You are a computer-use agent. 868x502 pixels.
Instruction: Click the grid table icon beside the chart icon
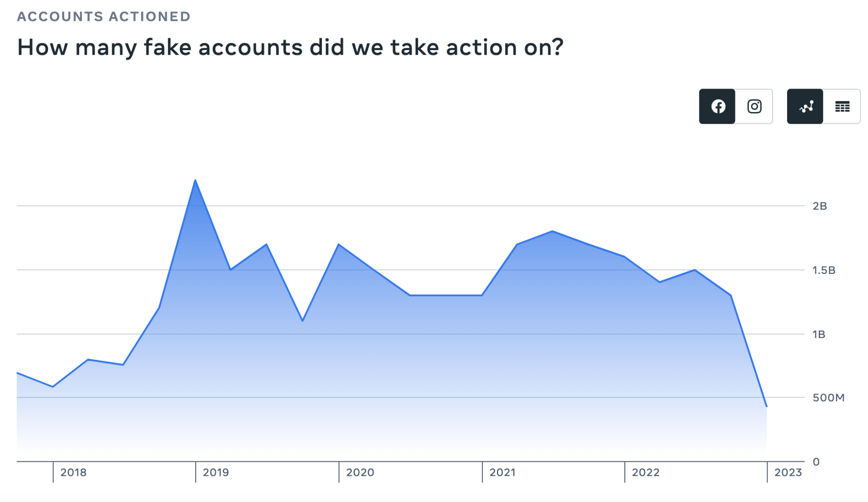pos(842,106)
